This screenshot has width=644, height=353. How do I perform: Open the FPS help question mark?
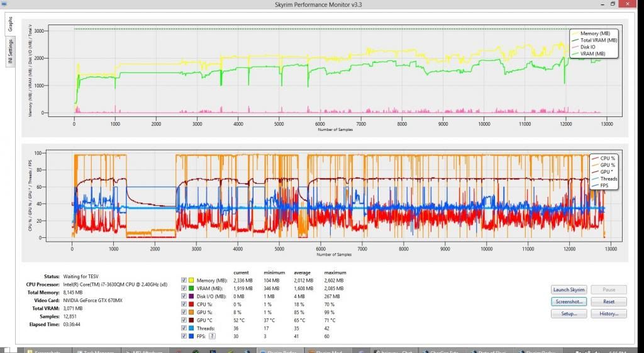click(213, 336)
